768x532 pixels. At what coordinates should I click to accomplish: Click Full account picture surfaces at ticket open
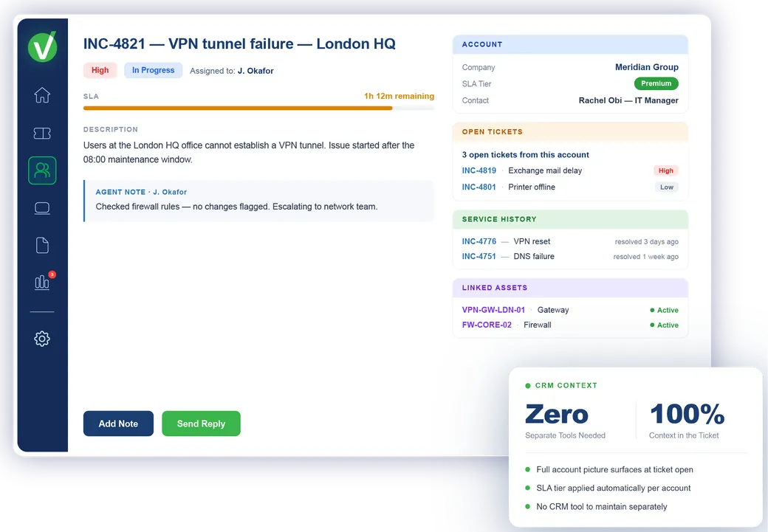point(614,469)
